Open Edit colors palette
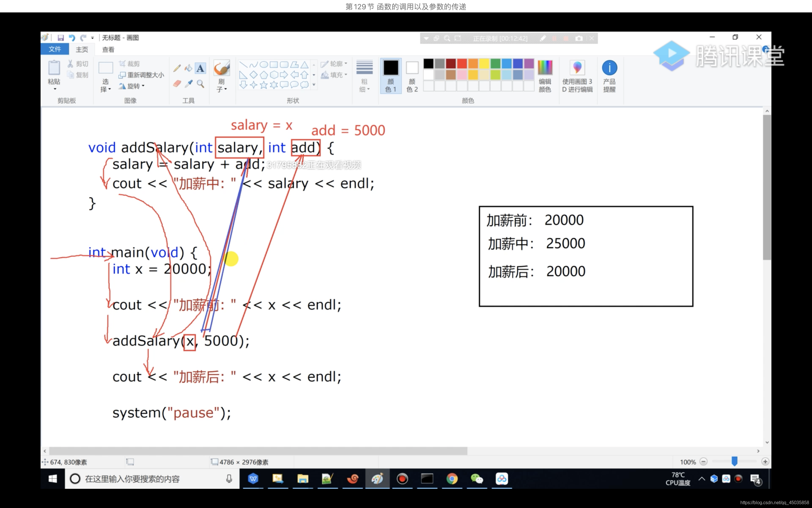This screenshot has height=508, width=812. point(545,76)
